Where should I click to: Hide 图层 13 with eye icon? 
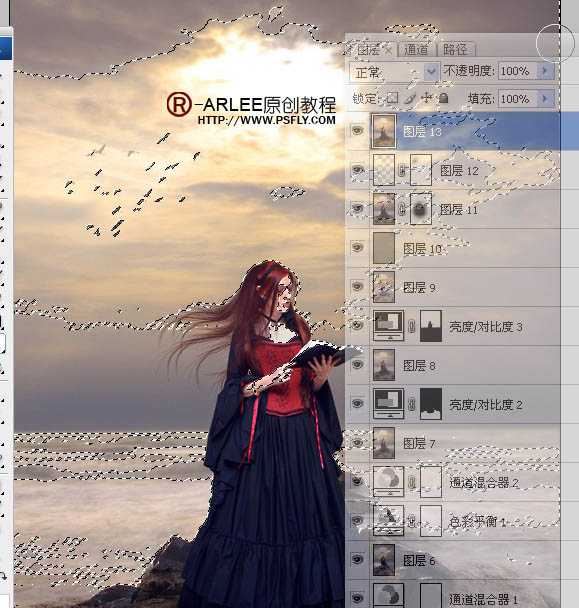[357, 131]
